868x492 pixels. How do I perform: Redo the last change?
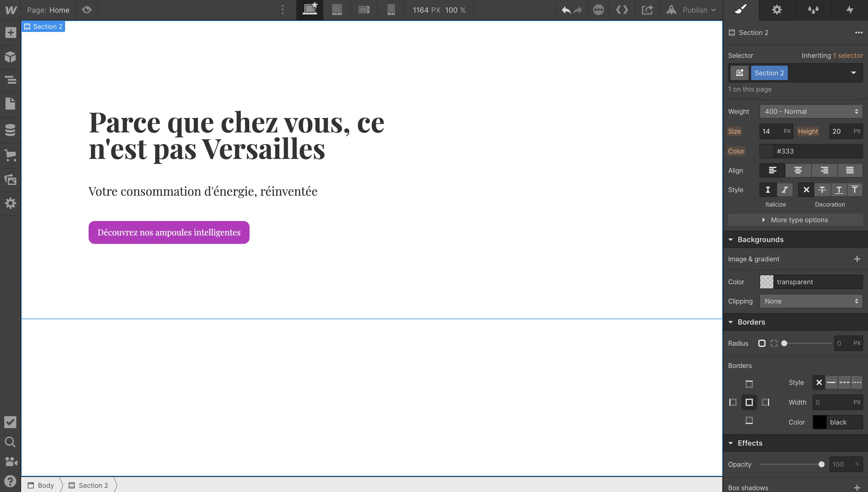pyautogui.click(x=578, y=10)
